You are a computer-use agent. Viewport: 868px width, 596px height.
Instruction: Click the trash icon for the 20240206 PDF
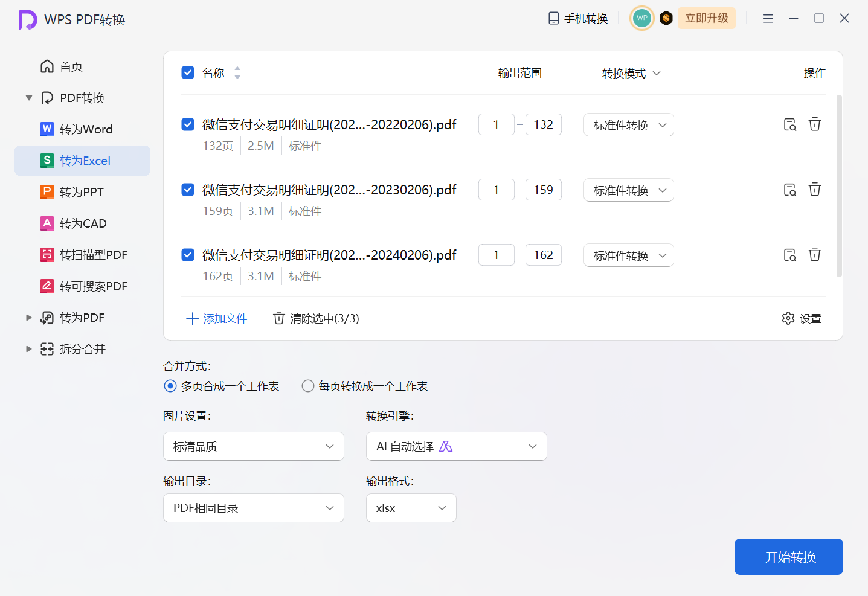click(815, 255)
